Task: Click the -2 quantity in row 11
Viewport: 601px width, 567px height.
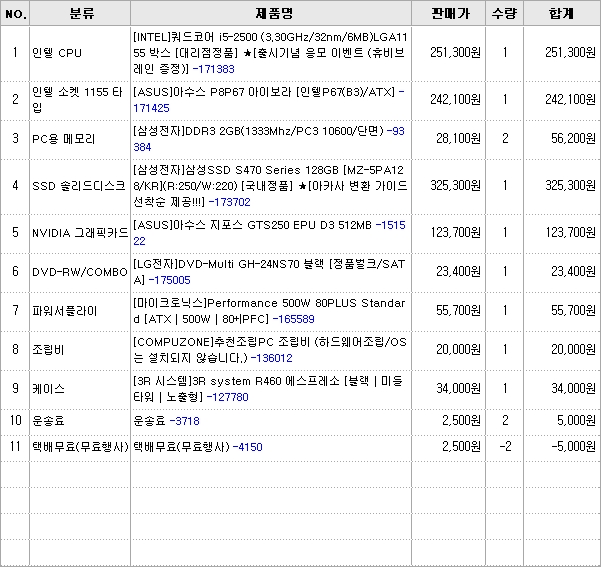Action: (x=505, y=447)
